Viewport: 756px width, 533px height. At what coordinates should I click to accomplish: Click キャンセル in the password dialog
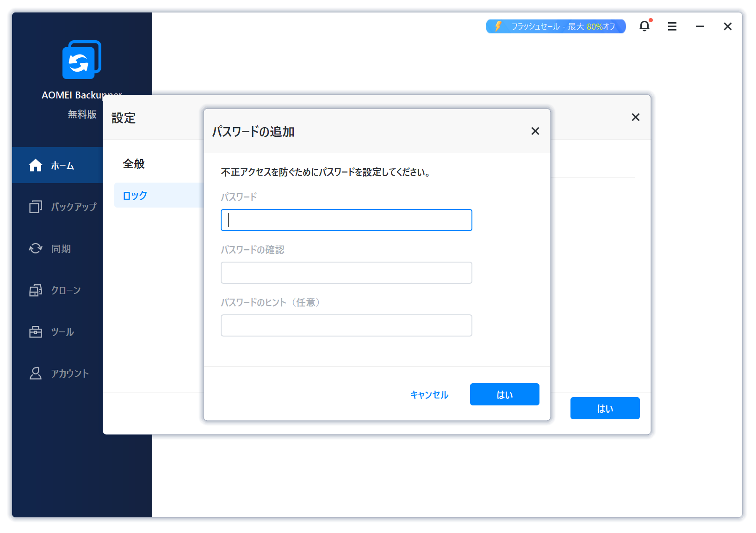click(428, 394)
